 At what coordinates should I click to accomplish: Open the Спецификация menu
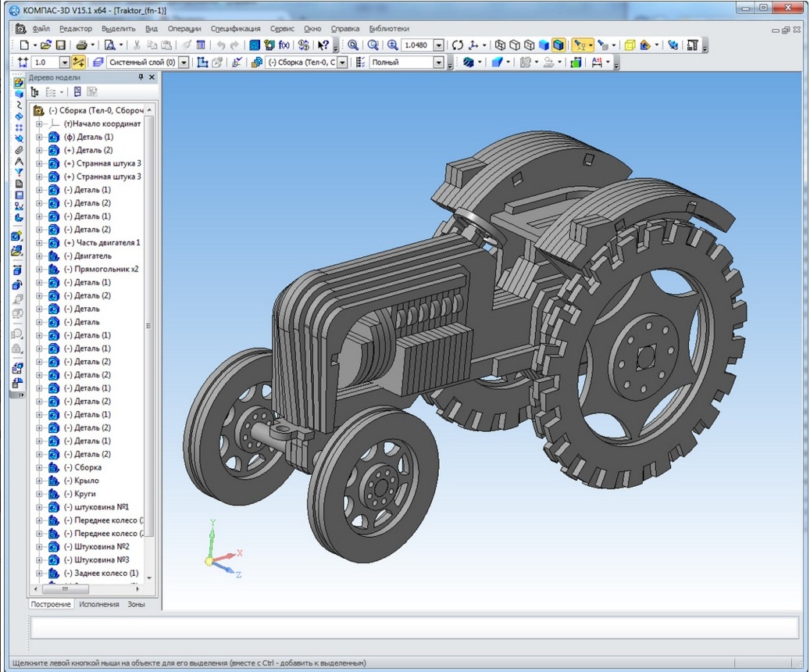[236, 29]
